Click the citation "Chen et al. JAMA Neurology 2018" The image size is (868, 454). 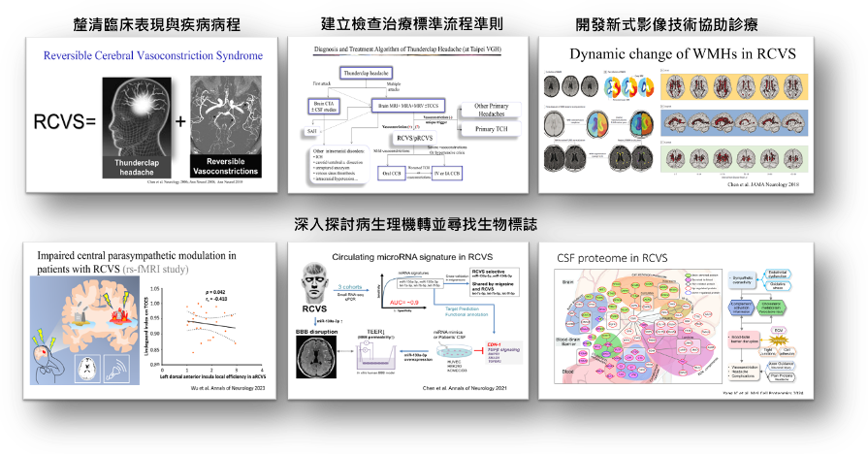point(763,184)
